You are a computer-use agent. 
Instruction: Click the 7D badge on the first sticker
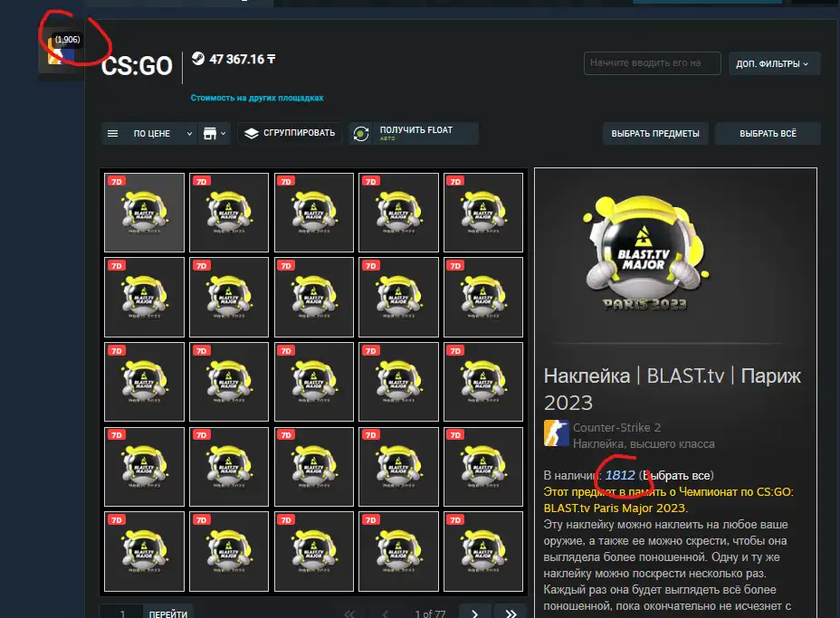pyautogui.click(x=116, y=182)
